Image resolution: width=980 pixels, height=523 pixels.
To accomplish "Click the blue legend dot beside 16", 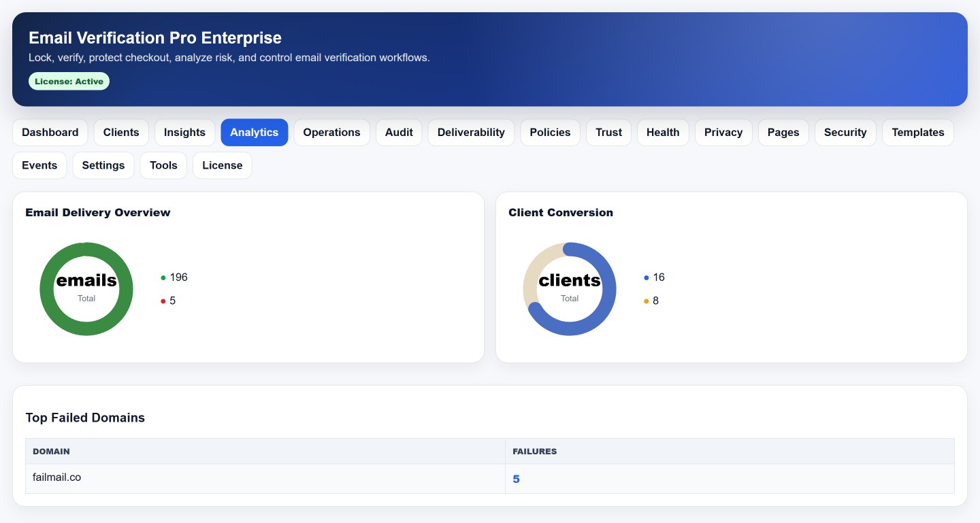I will point(647,277).
